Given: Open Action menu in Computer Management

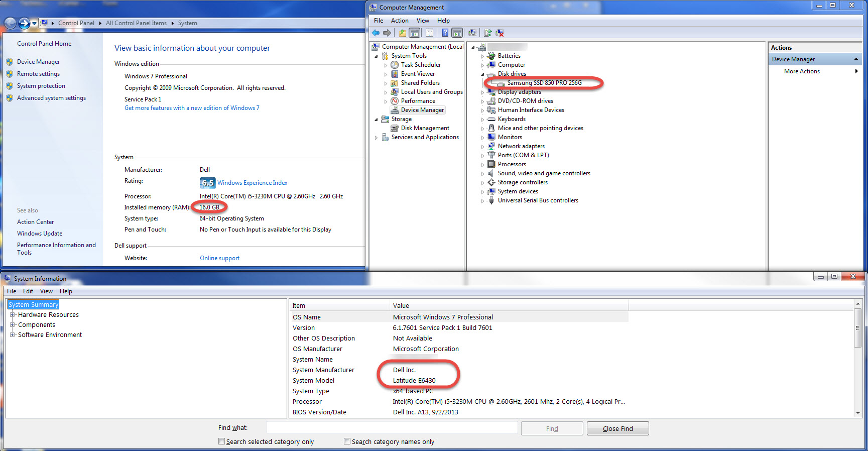Looking at the screenshot, I should tap(400, 21).
